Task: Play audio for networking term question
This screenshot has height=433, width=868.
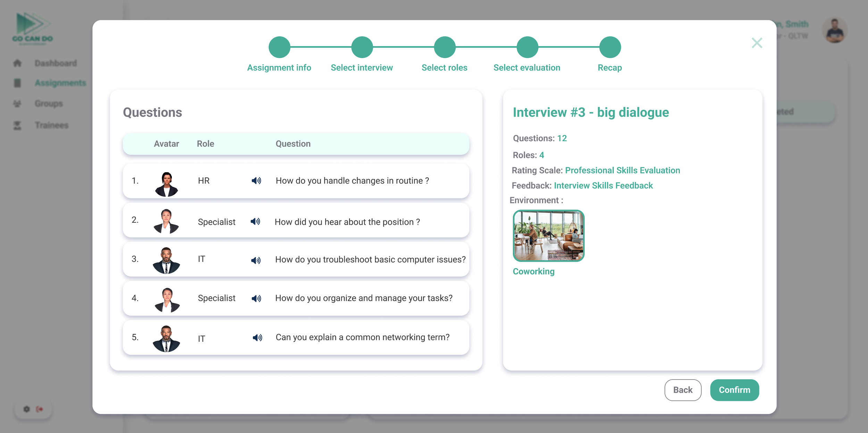Action: [257, 338]
